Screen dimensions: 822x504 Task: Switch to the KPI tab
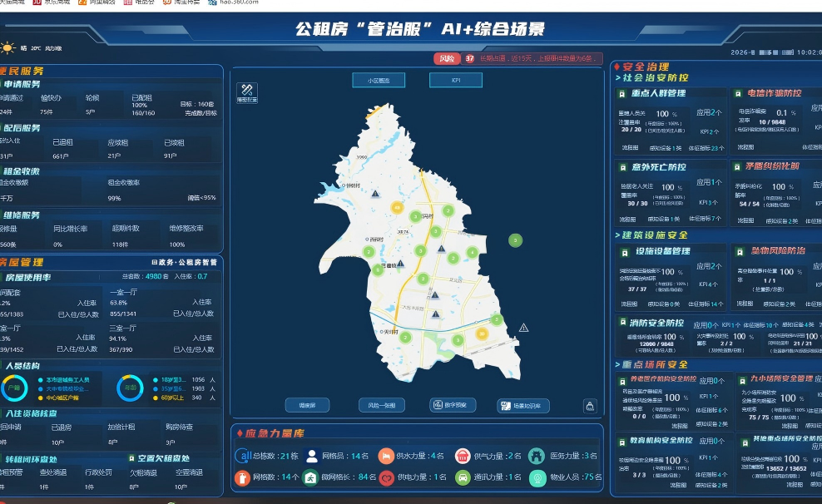click(456, 81)
